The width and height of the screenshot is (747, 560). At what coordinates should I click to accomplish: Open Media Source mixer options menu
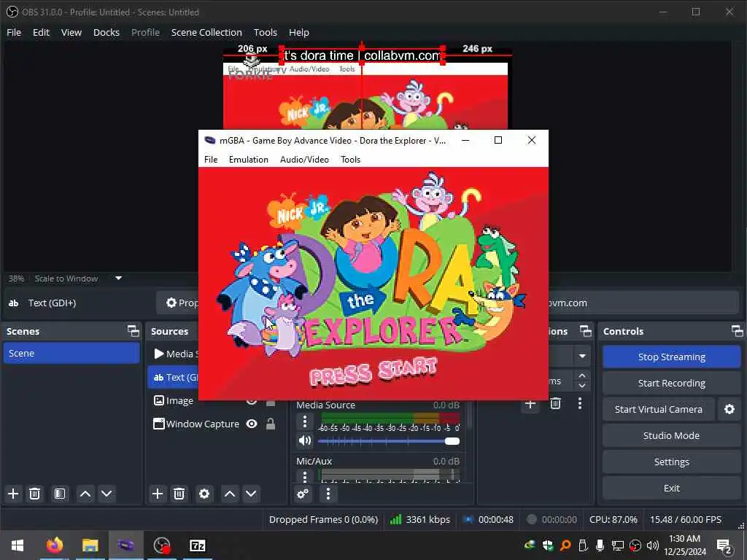(304, 421)
